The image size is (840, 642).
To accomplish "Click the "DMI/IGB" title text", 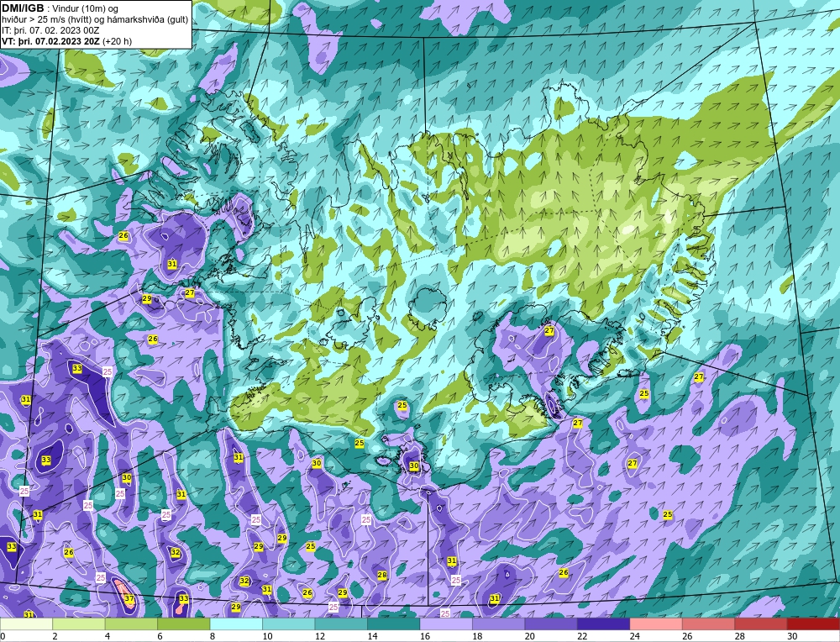I will tap(23, 8).
